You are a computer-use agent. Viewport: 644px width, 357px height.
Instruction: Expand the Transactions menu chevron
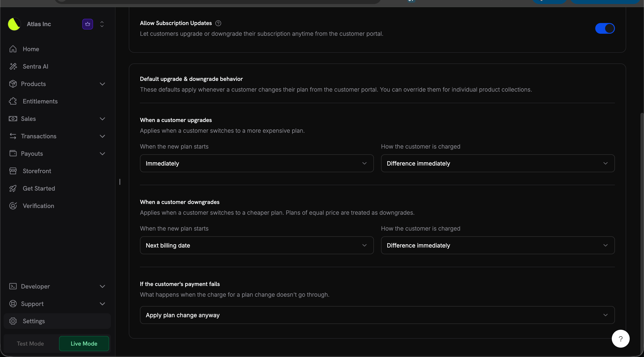[x=102, y=136]
